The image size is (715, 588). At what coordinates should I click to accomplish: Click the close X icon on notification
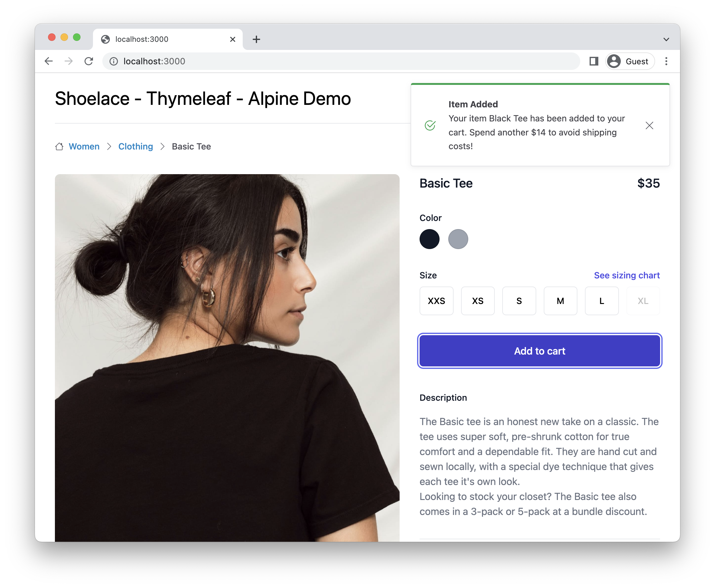point(649,125)
